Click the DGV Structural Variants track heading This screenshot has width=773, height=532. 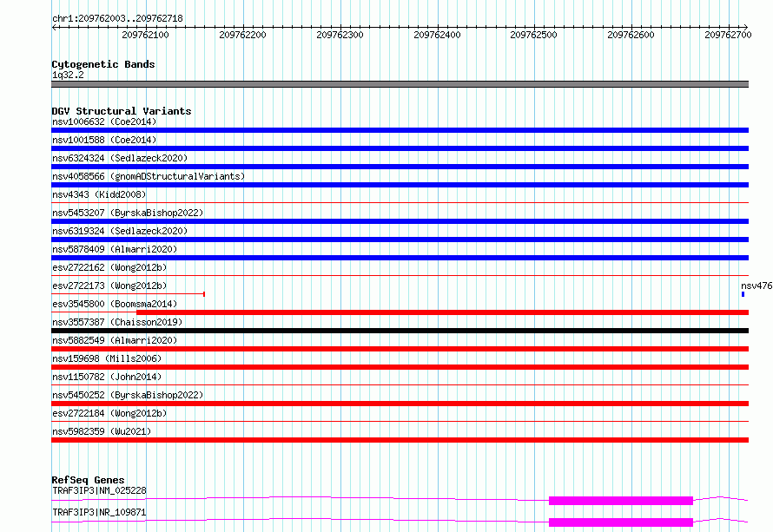coord(122,111)
